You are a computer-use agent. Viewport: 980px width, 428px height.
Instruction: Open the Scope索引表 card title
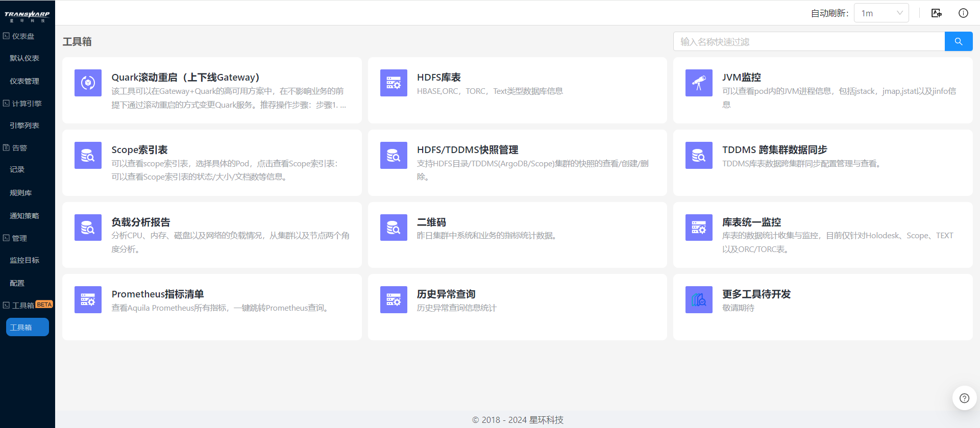coord(139,150)
